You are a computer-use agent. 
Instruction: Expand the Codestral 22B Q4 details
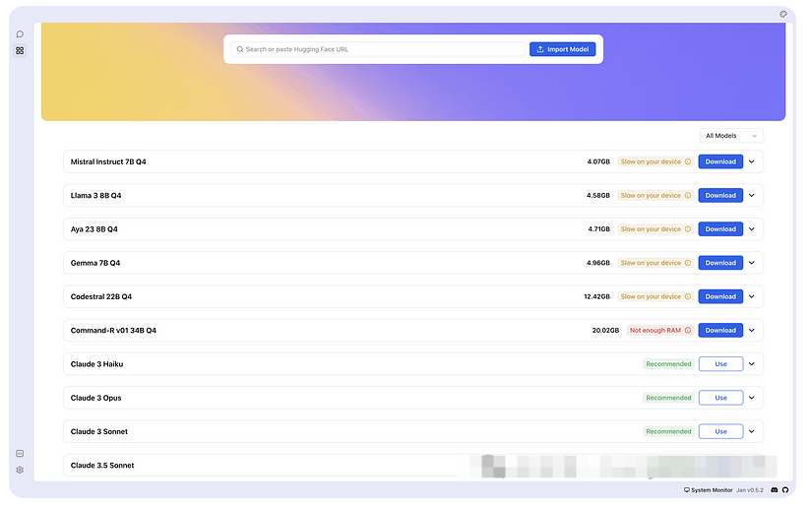click(x=752, y=296)
